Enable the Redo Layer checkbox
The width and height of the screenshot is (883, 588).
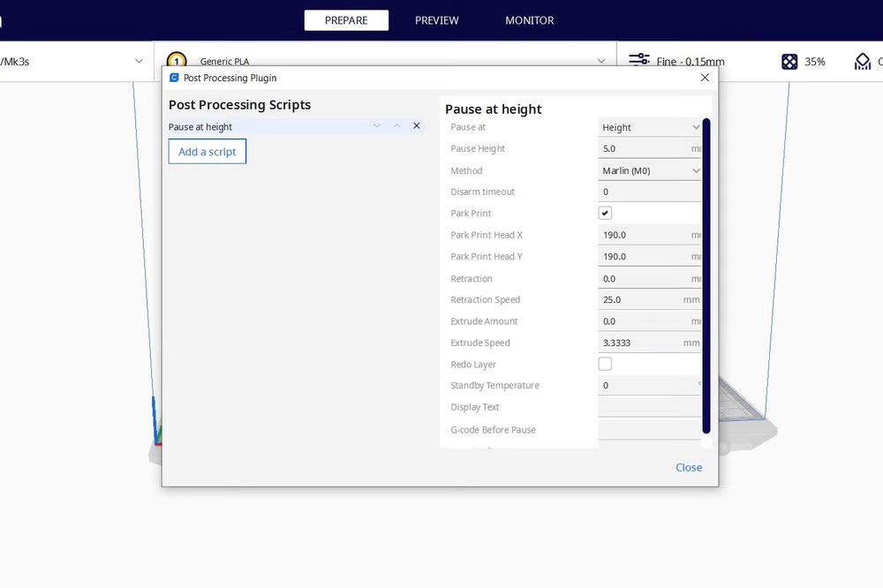click(x=605, y=364)
